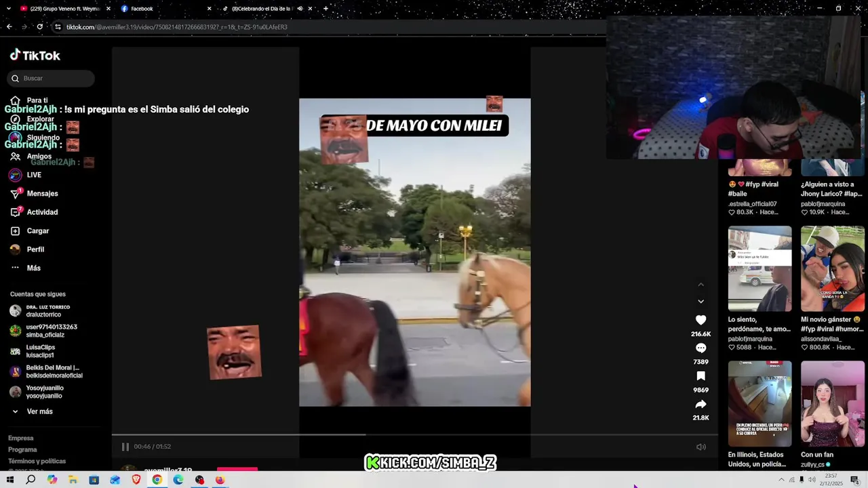
Task: Close the Facebook tab
Action: coord(209,9)
